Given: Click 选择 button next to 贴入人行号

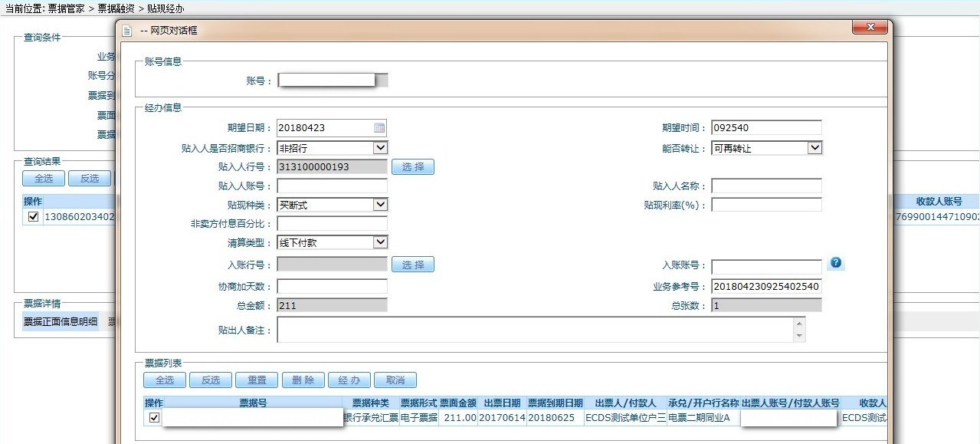Looking at the screenshot, I should click(413, 166).
